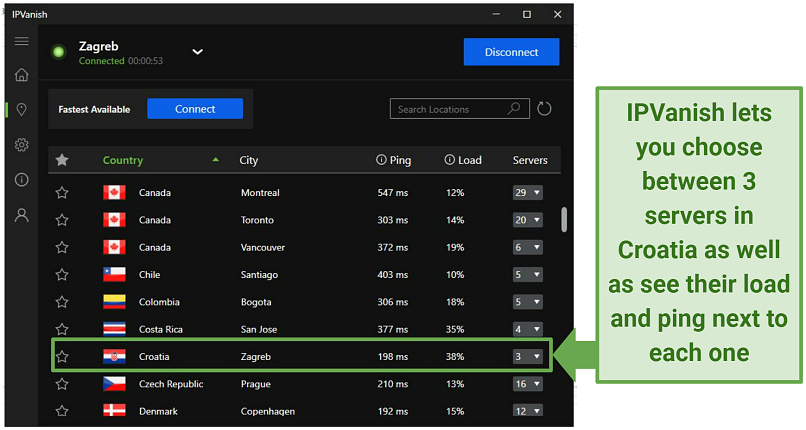806x430 pixels.
Task: Select the 198 ms ping value
Action: point(393,357)
